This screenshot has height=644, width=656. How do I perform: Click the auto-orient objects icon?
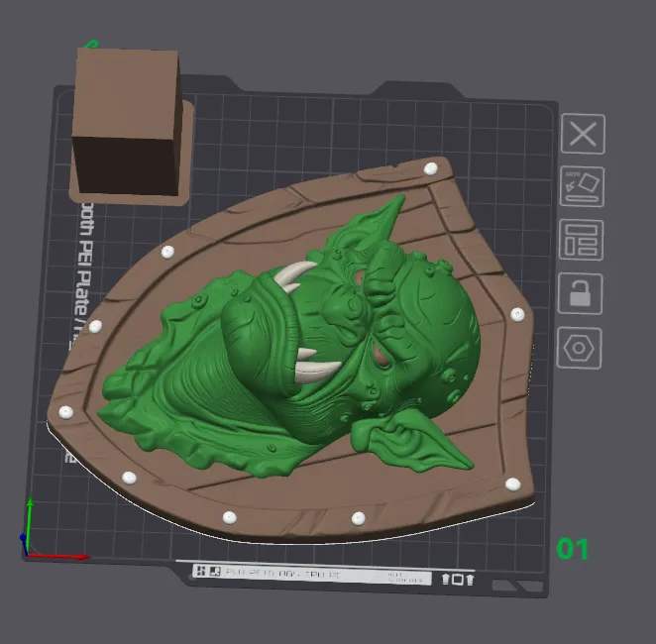582,186
